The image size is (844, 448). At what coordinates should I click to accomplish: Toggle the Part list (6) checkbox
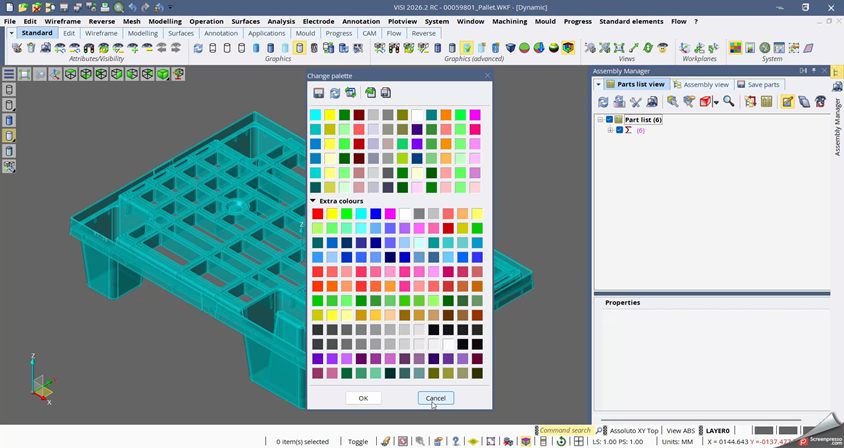[609, 120]
